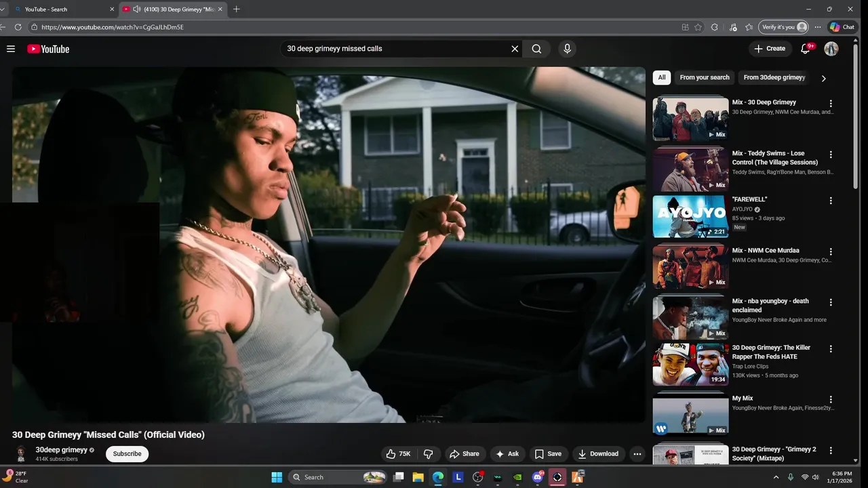Mute the playing tab via its speaker icon

pos(137,9)
